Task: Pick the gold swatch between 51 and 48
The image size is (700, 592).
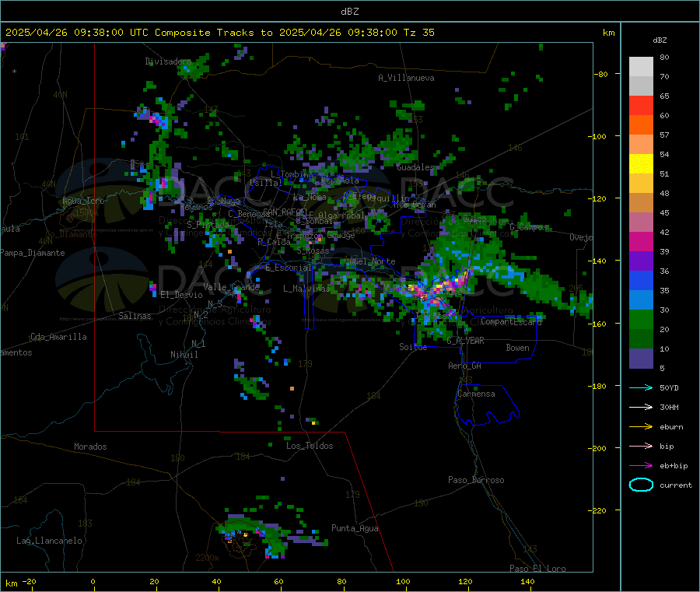Action: (x=641, y=184)
